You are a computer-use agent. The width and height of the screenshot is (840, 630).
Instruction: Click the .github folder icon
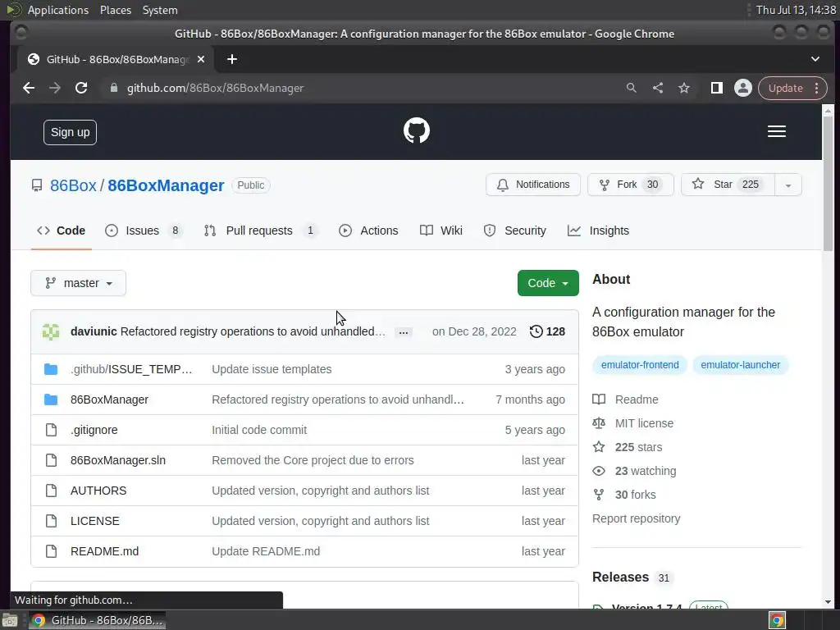coord(51,369)
